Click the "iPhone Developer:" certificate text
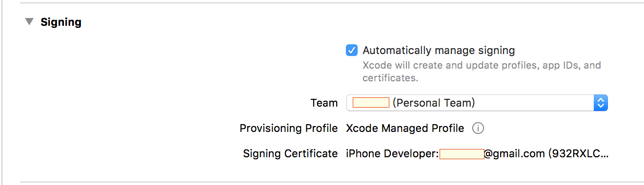Viewport: 644px width, 185px height. click(392, 154)
